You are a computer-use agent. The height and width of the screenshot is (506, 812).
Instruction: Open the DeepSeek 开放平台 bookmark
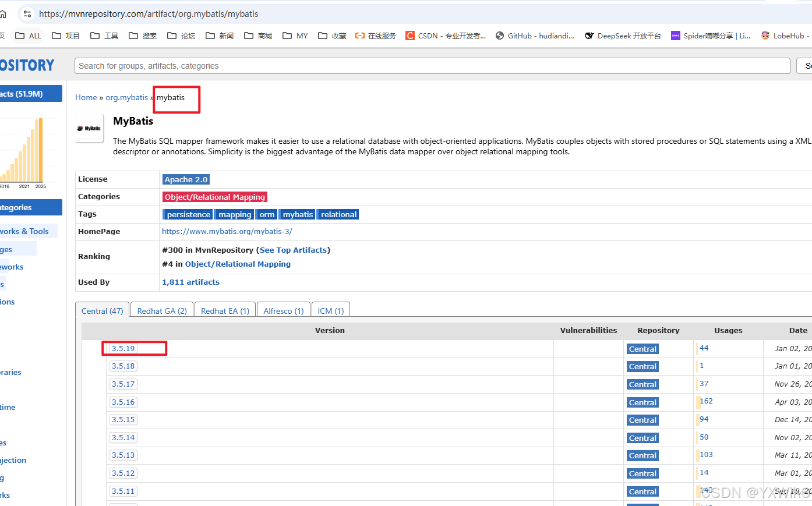[623, 36]
